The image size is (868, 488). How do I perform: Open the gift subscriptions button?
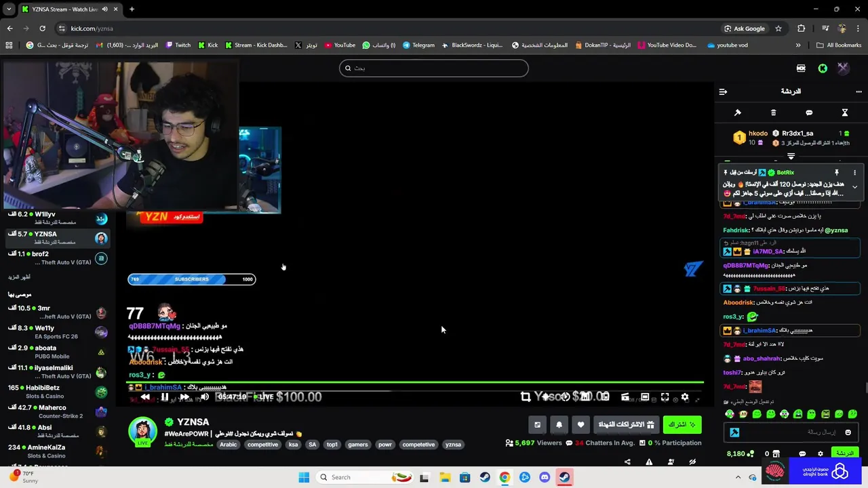coord(626,425)
